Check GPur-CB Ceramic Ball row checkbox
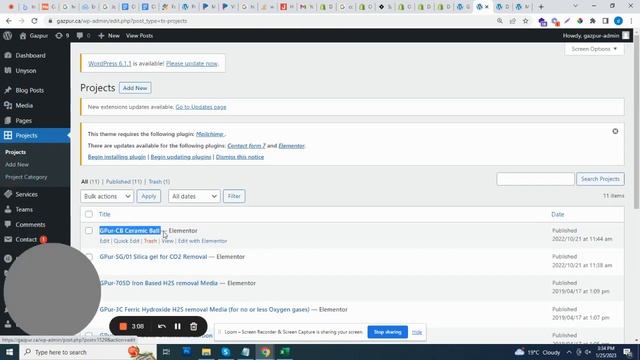This screenshot has height=360, width=640. [x=89, y=231]
